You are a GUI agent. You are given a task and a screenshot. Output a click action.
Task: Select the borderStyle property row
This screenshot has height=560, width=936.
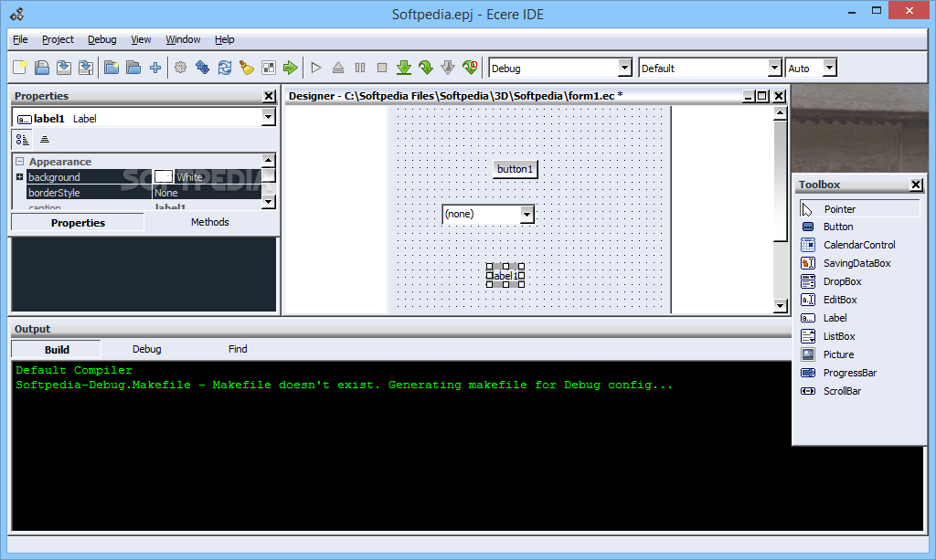pyautogui.click(x=89, y=193)
